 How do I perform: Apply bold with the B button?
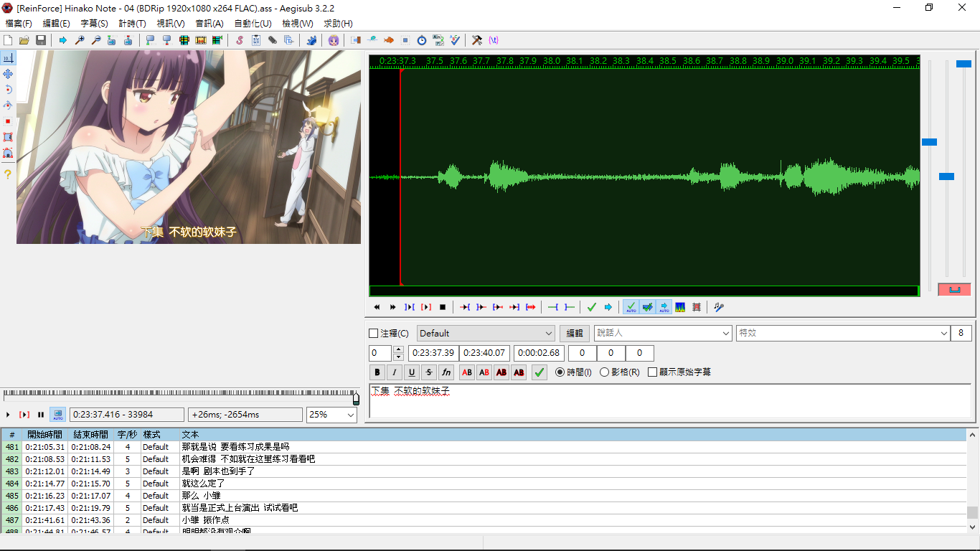(x=377, y=372)
